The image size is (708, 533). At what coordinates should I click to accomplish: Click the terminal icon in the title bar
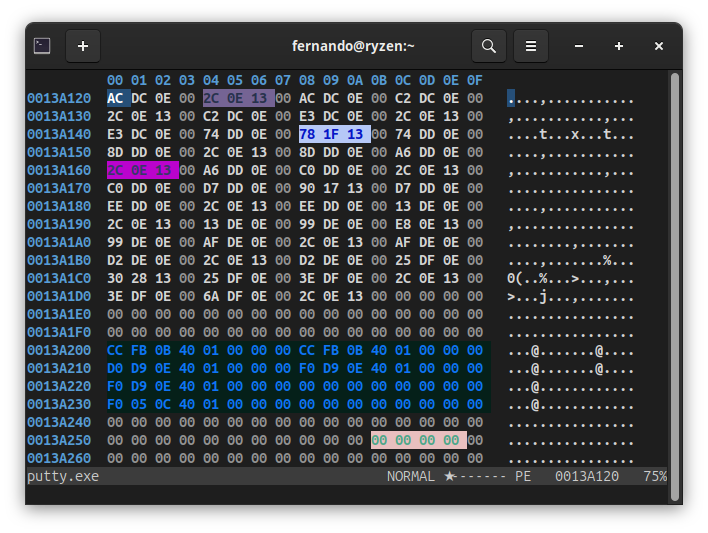[x=42, y=46]
